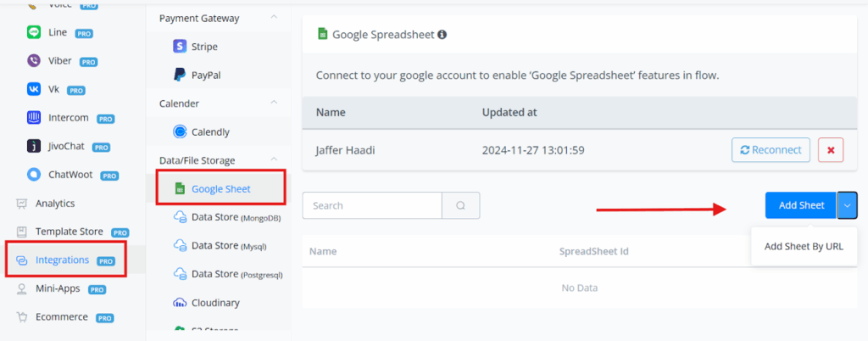Collapse the Calender section chevron
Screen dimensions: 868x341
pyautogui.click(x=274, y=103)
